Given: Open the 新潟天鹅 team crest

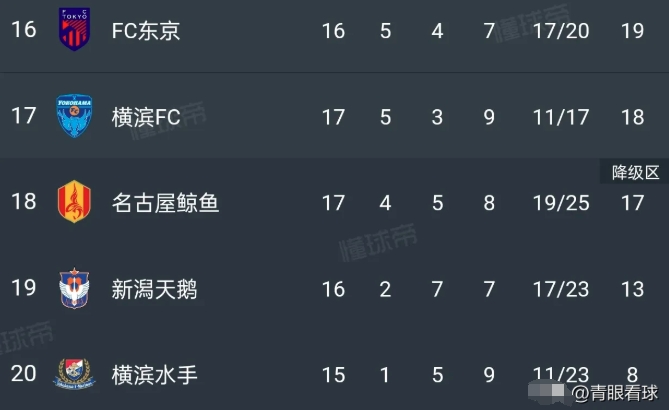Looking at the screenshot, I should (74, 288).
